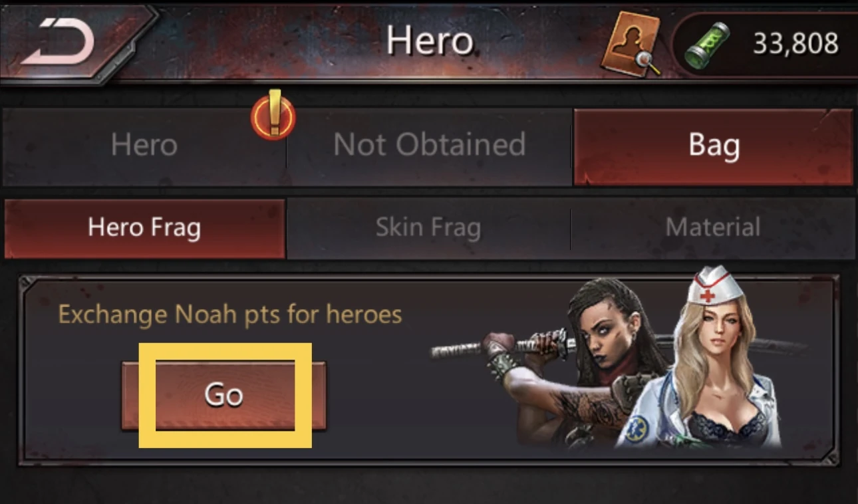Viewport: 858px width, 504px height.
Task: Tap Exchange Noah pts for heroes text
Action: pos(230,314)
